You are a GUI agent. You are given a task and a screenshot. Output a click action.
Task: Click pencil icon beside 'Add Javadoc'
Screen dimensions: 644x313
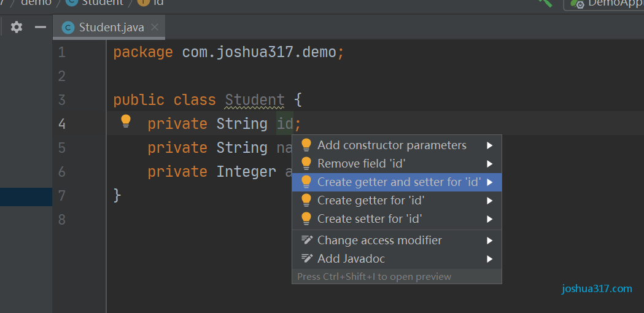pyautogui.click(x=307, y=258)
